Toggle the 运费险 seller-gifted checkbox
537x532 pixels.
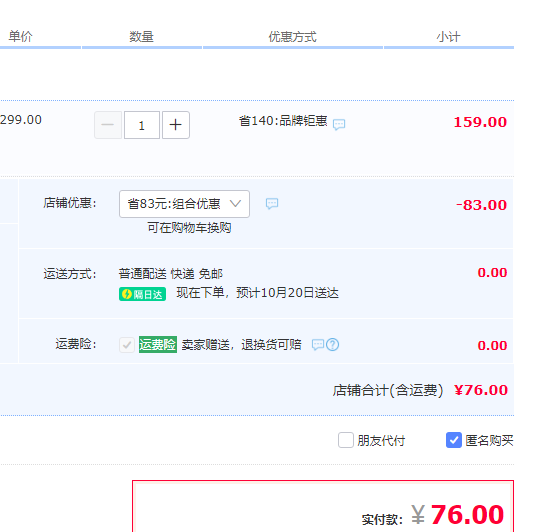(127, 345)
